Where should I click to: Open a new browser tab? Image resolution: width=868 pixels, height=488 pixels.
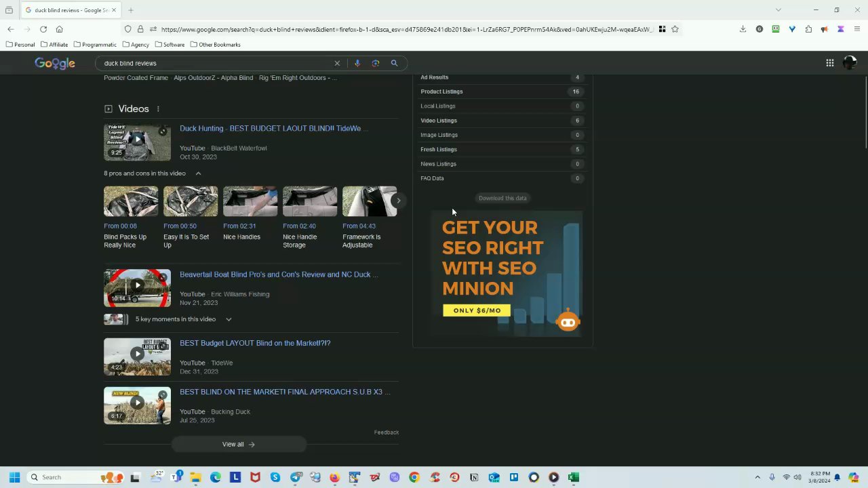coord(131,10)
